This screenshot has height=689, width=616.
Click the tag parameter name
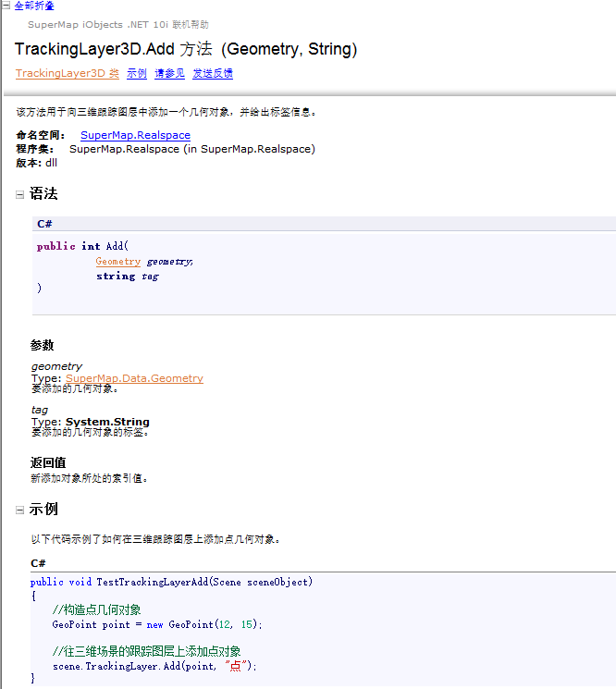tap(40, 410)
